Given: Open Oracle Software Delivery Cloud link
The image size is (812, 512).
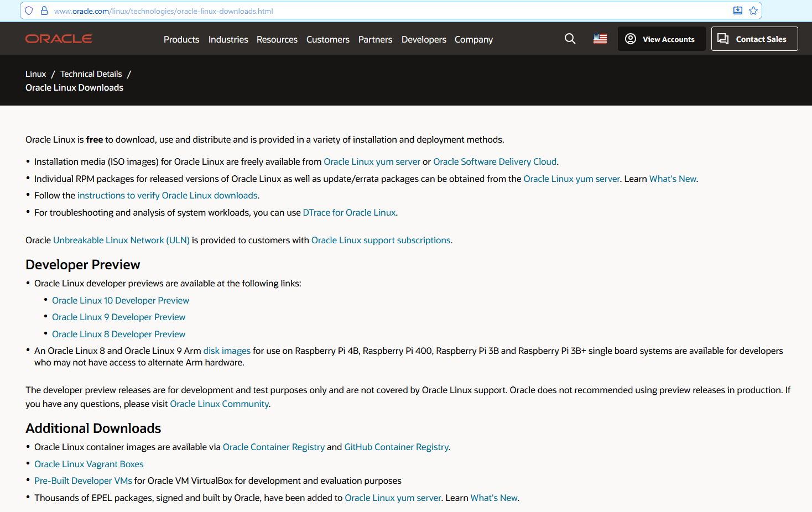Looking at the screenshot, I should point(495,161).
